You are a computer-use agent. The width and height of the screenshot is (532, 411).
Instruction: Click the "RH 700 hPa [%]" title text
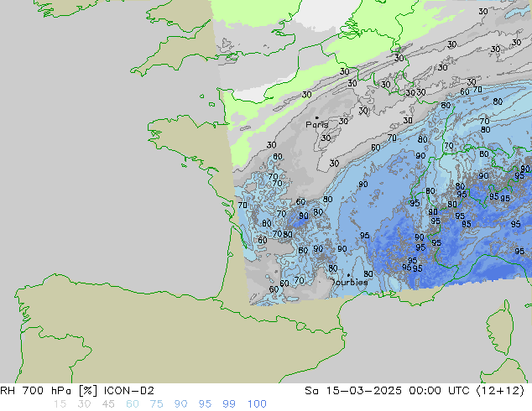point(49,391)
